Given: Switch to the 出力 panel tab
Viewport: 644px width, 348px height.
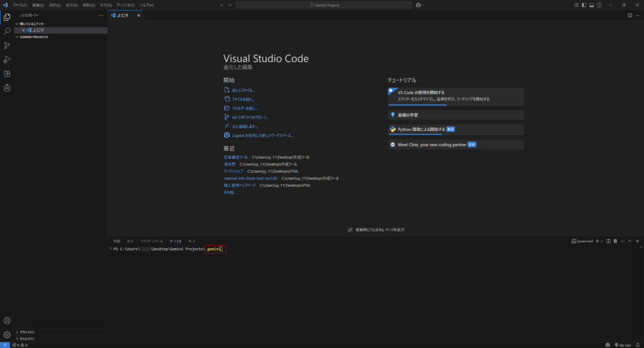Looking at the screenshot, I should (x=130, y=241).
